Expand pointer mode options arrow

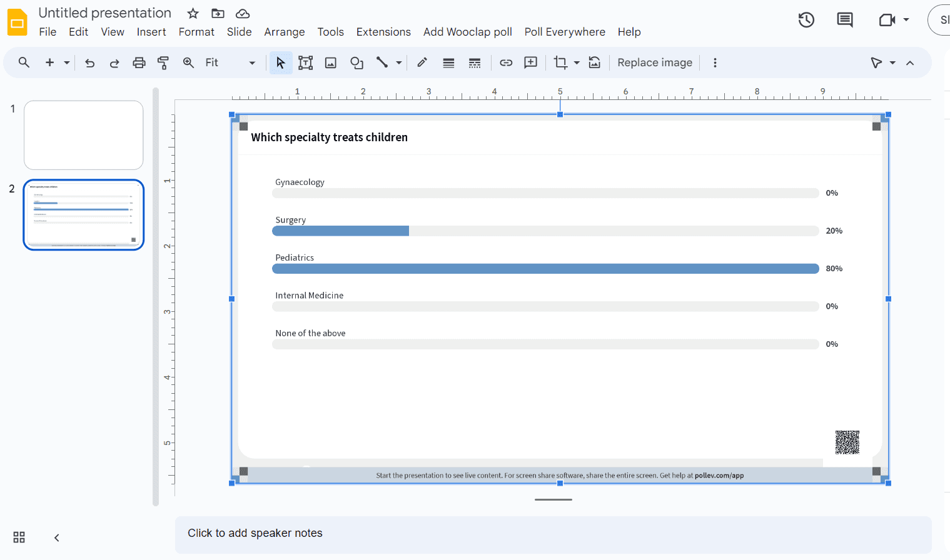tap(892, 62)
